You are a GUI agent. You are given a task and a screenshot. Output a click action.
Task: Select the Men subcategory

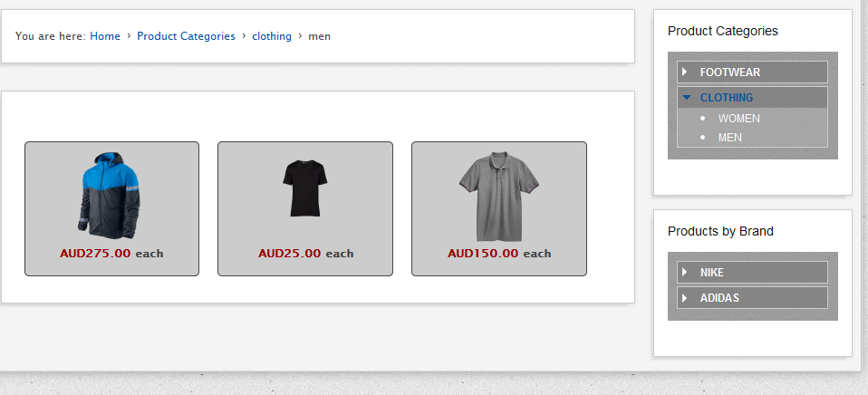coord(729,137)
